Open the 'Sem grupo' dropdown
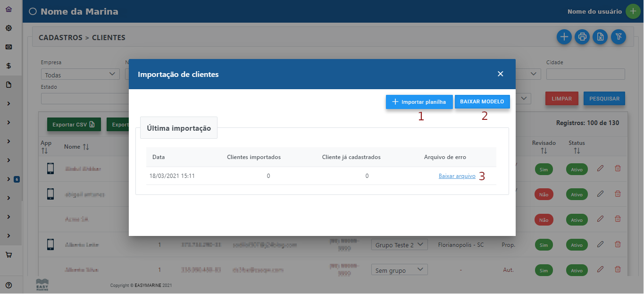 (399, 269)
